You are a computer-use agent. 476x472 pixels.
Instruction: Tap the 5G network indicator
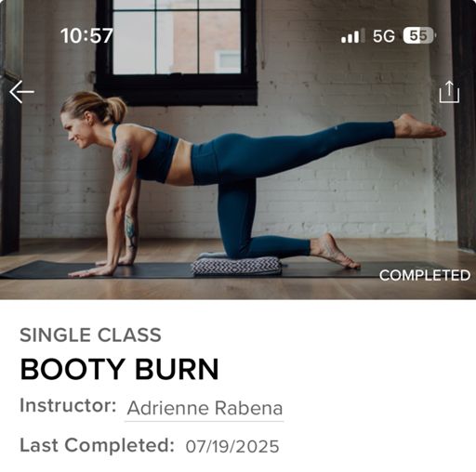tap(384, 36)
